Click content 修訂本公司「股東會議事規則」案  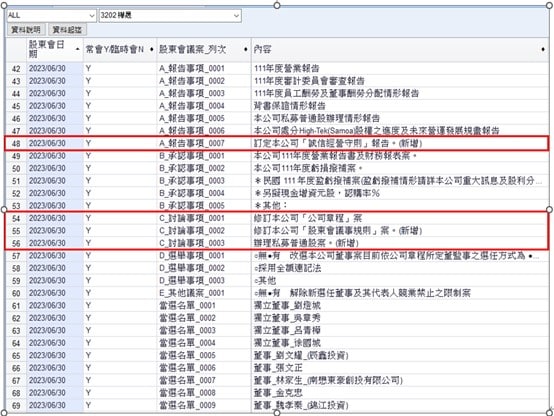pyautogui.click(x=400, y=231)
